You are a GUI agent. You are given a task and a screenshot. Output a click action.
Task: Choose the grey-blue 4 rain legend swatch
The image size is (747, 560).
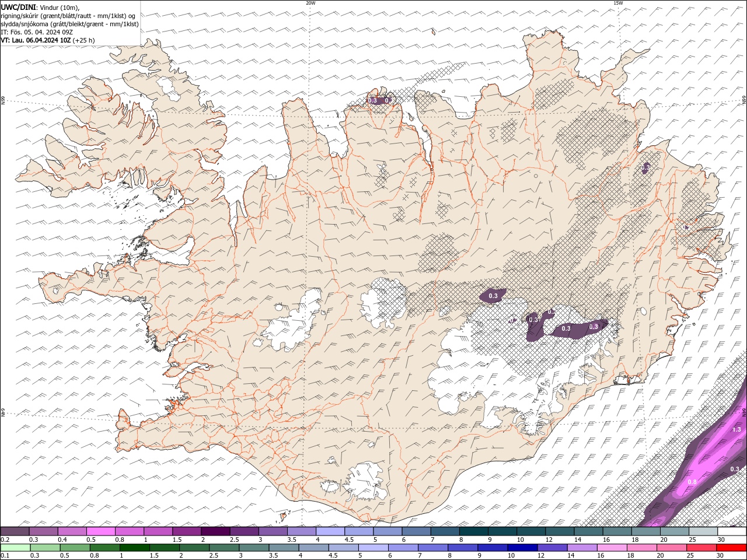(x=313, y=548)
